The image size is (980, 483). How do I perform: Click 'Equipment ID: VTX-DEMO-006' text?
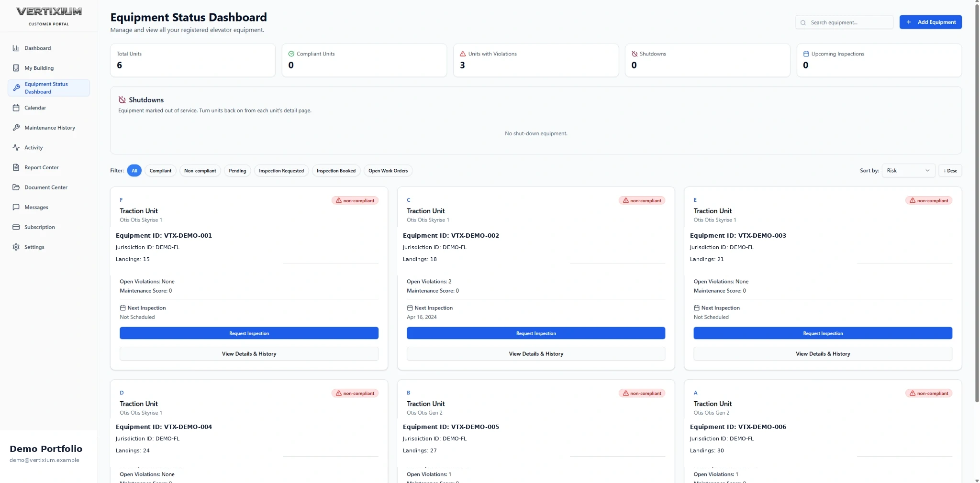pos(738,427)
